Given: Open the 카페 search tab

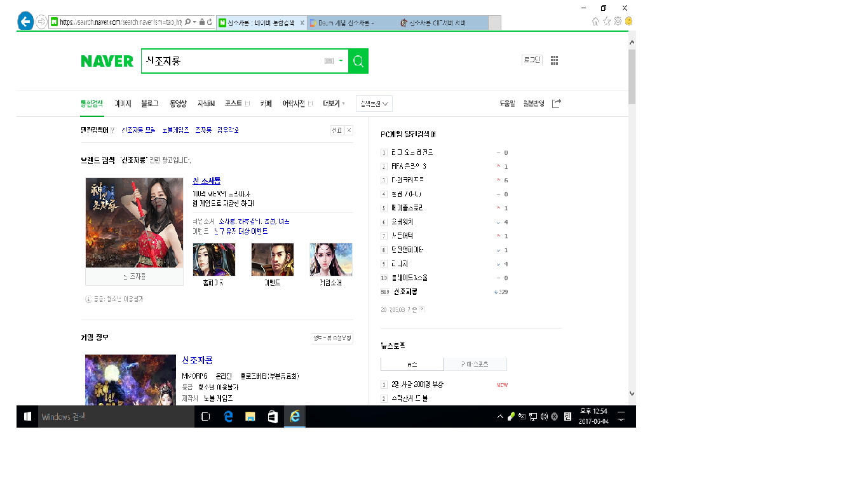Looking at the screenshot, I should (x=266, y=104).
